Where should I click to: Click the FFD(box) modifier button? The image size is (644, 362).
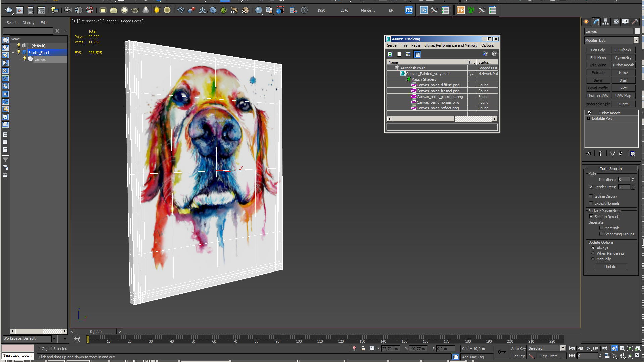coord(623,50)
